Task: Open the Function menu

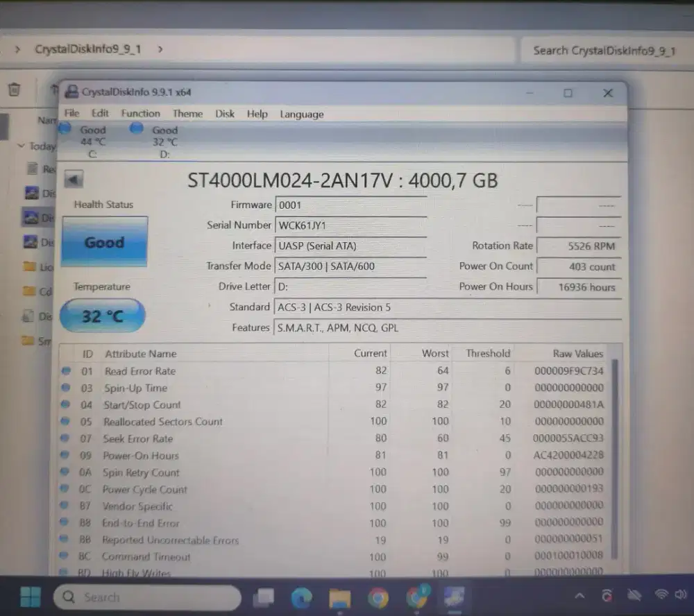Action: (x=141, y=113)
